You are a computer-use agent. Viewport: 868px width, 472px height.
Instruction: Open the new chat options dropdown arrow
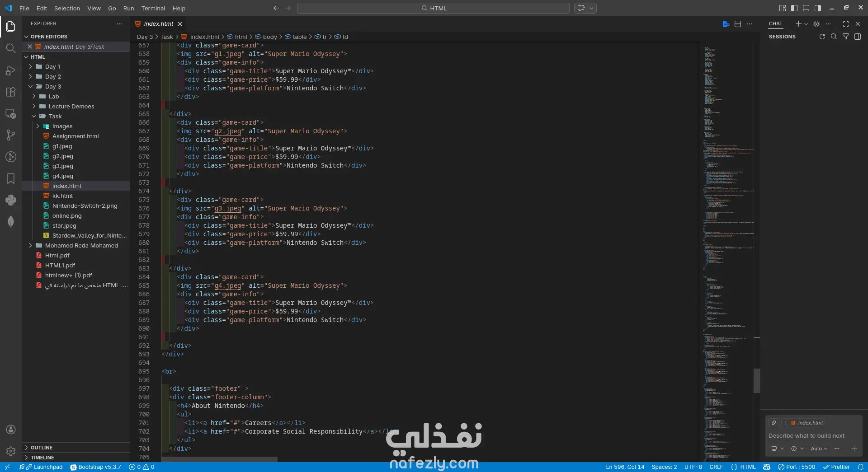click(x=806, y=24)
